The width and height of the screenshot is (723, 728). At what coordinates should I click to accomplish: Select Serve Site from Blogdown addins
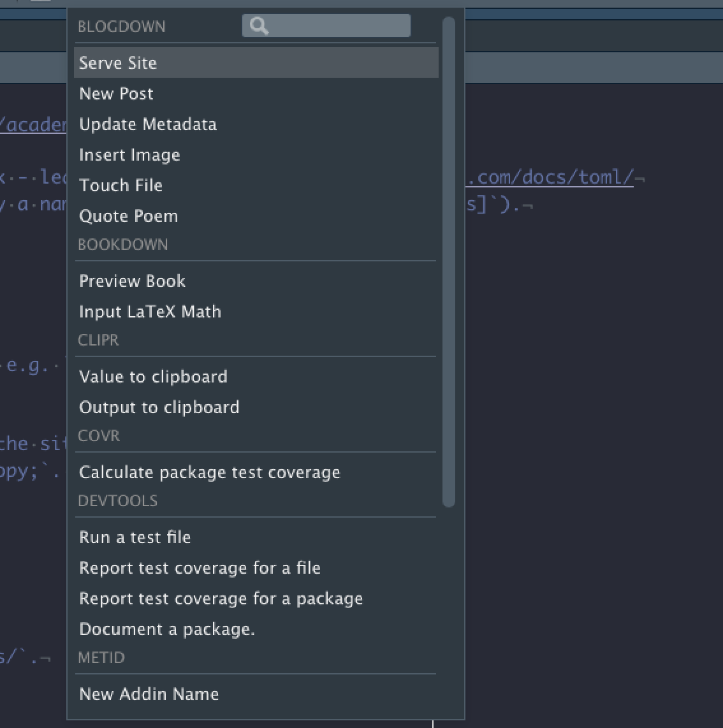(x=118, y=62)
